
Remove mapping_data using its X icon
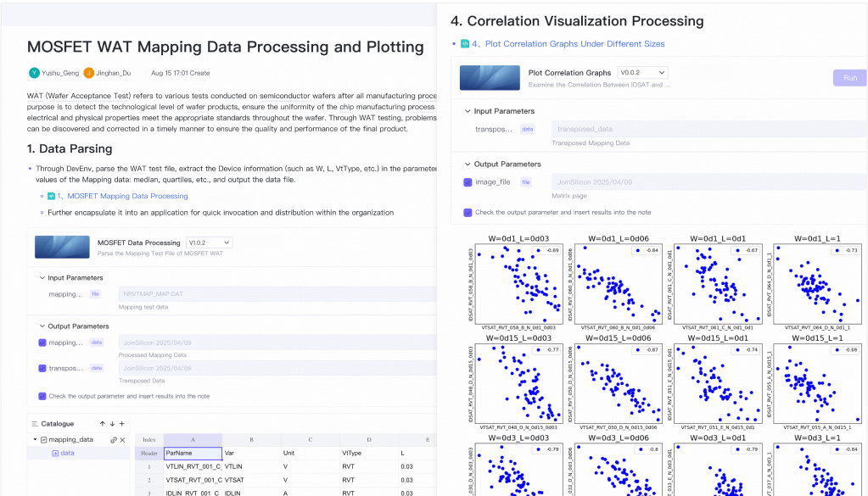pyautogui.click(x=123, y=440)
